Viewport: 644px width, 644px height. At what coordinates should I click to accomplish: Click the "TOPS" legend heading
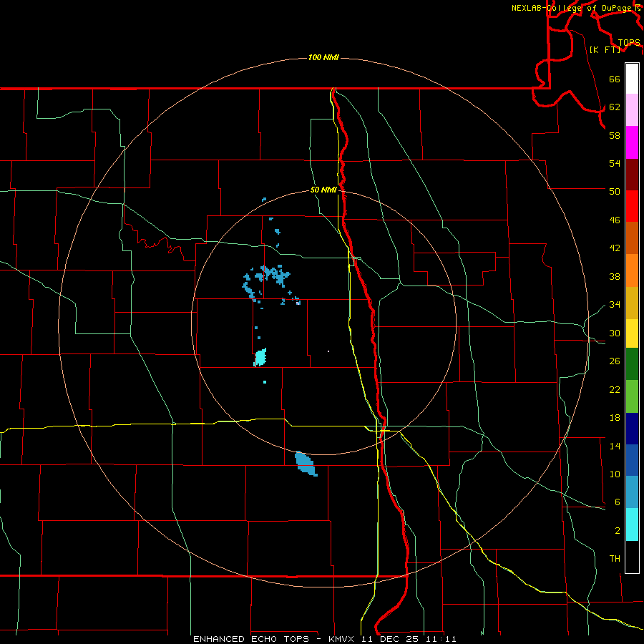[629, 43]
